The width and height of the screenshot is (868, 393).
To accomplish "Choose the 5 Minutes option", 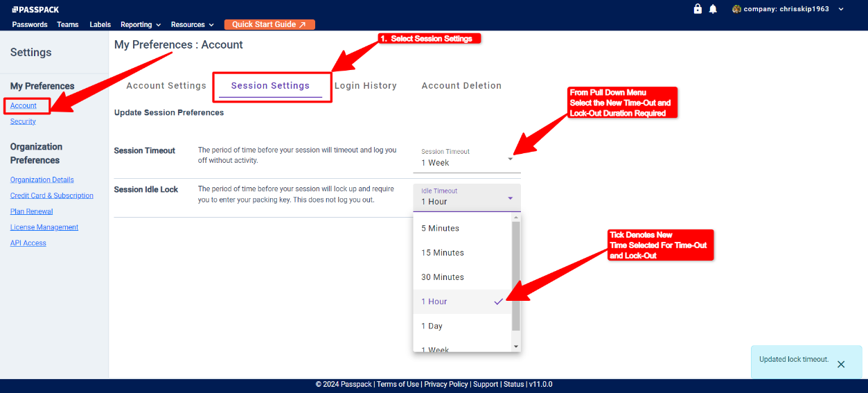I will coord(462,228).
